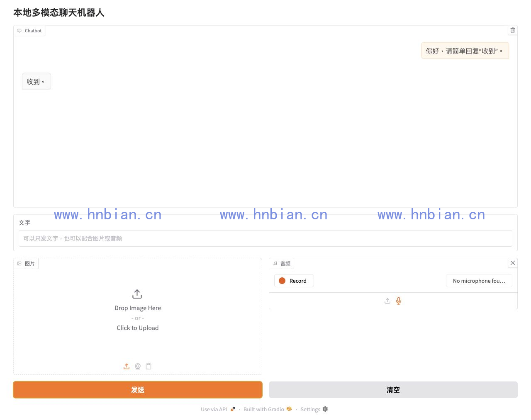The width and height of the screenshot is (531, 420).
Task: Click the Click to Upload text
Action: point(138,328)
